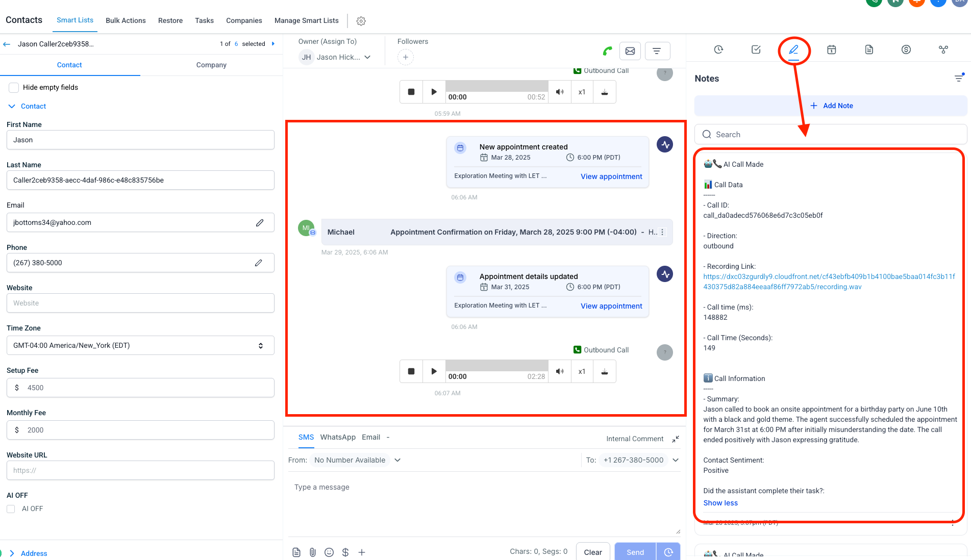Open the Notes pencil icon tab
Viewport: 971px width, 560px height.
click(x=793, y=49)
